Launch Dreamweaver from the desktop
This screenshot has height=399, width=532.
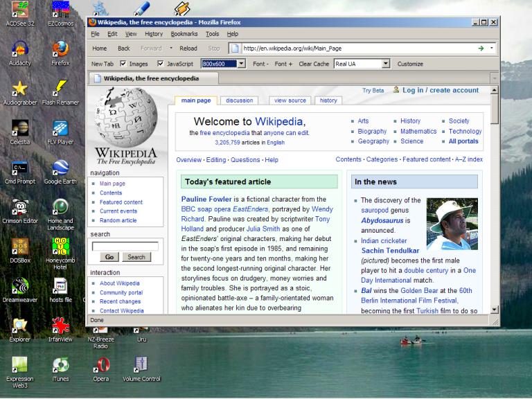(20, 290)
